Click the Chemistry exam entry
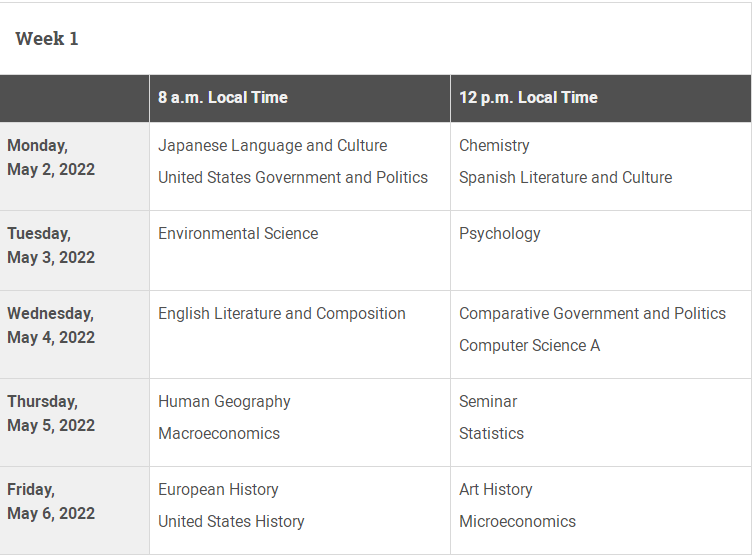This screenshot has width=753, height=558. pos(494,146)
